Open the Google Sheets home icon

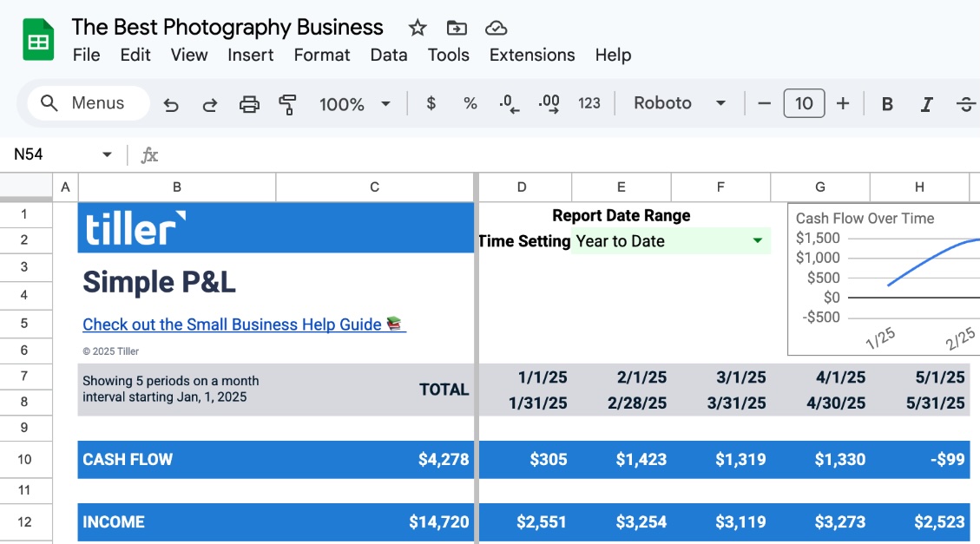click(x=38, y=40)
